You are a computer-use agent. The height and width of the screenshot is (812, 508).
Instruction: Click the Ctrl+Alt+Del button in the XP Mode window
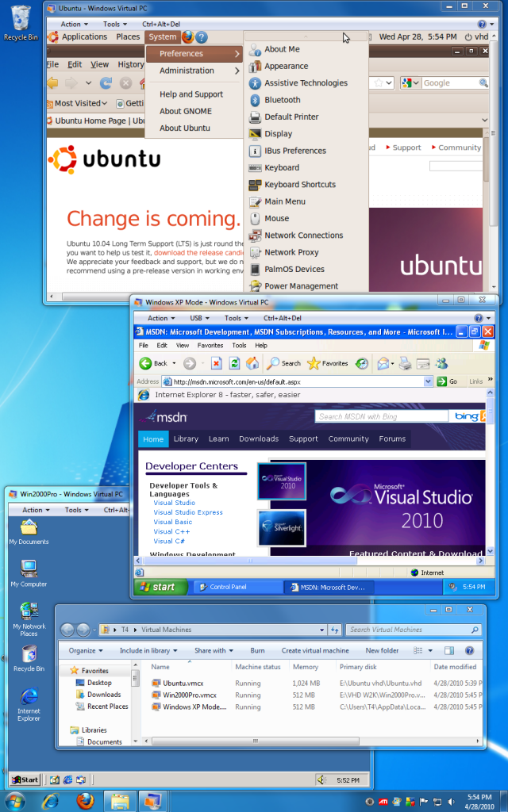[x=282, y=318]
